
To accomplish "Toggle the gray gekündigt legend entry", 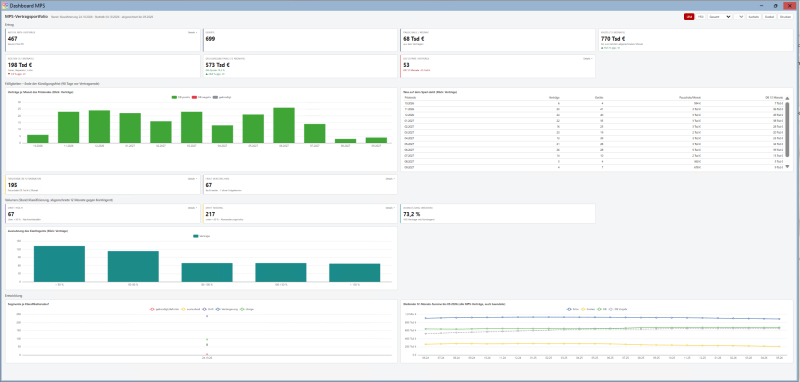I will click(x=222, y=96).
